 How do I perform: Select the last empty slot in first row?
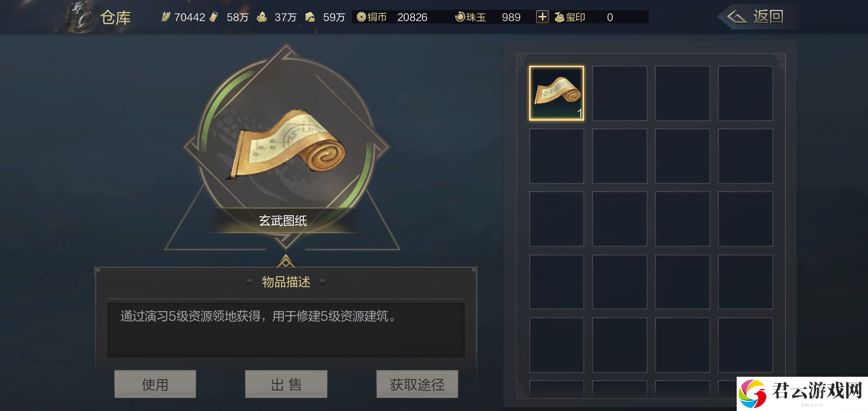pyautogui.click(x=745, y=93)
